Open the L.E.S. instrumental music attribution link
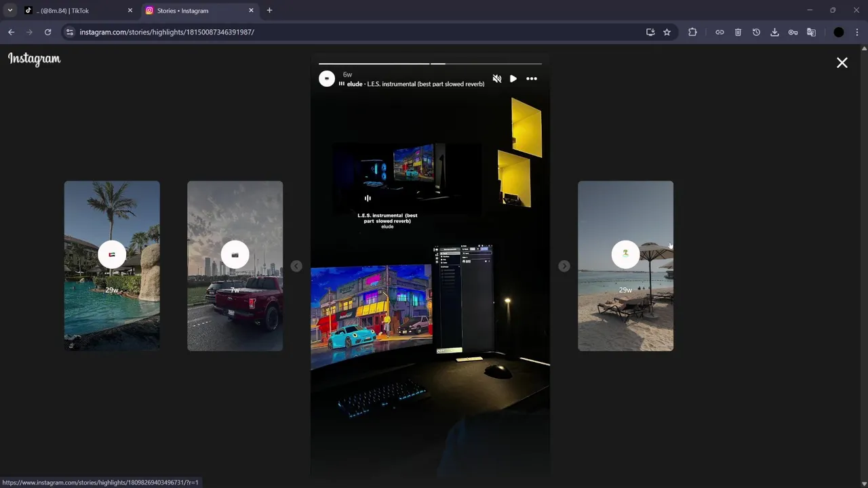The image size is (868, 488). click(416, 84)
